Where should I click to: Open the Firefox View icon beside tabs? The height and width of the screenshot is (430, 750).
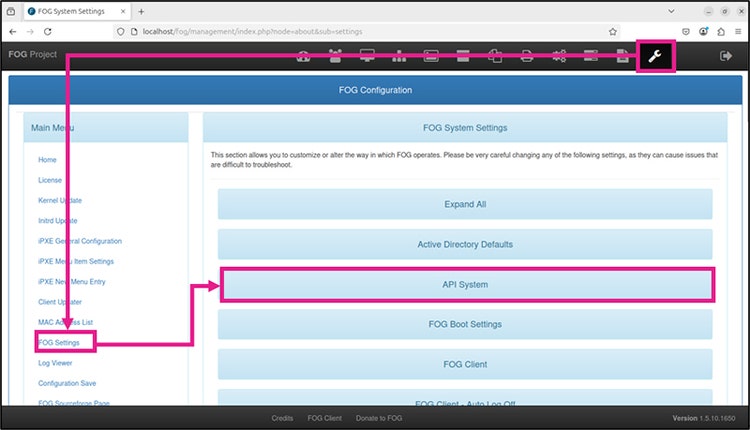[11, 11]
